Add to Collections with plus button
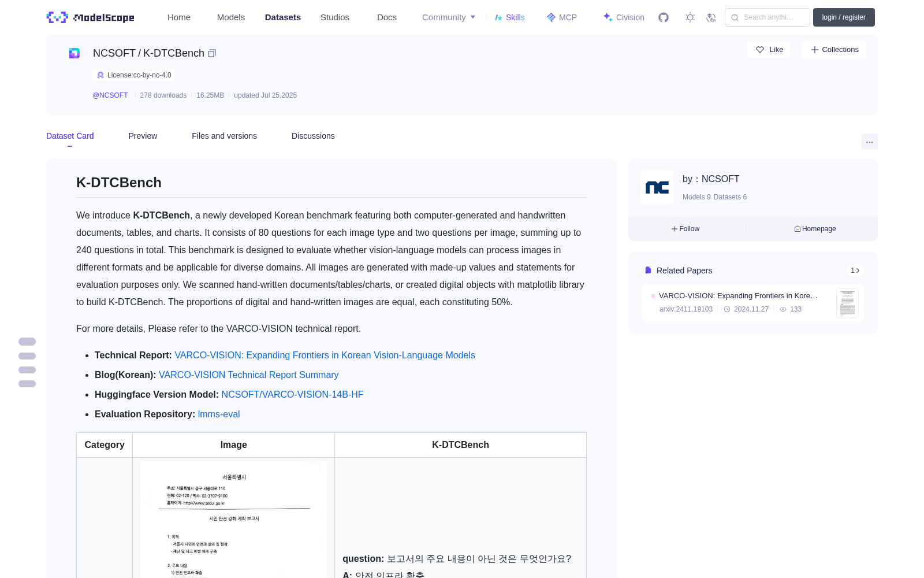 (834, 50)
